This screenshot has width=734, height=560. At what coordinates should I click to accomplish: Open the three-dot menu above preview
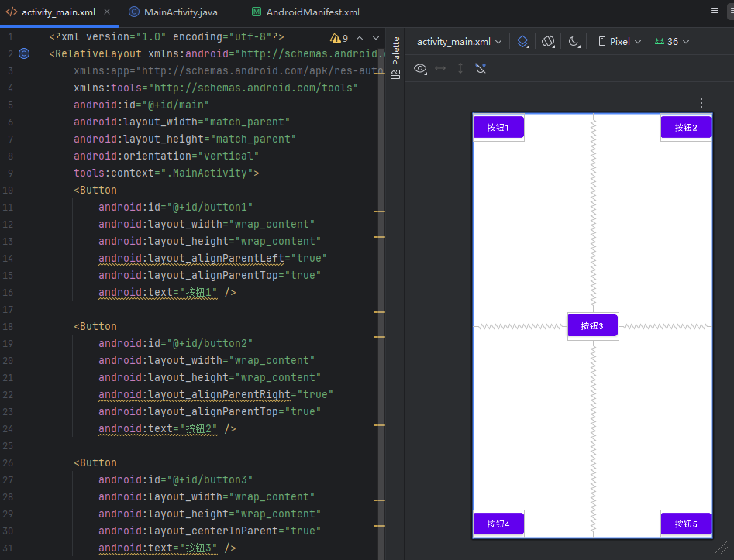tap(701, 103)
